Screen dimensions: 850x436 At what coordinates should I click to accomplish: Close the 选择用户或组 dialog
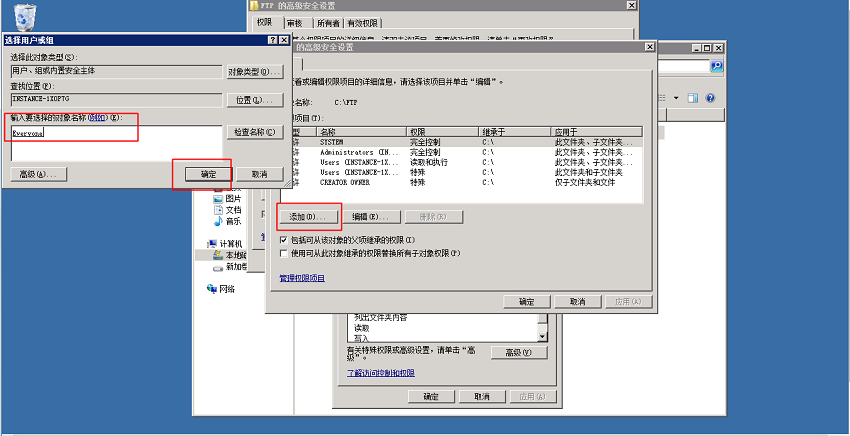click(x=284, y=40)
